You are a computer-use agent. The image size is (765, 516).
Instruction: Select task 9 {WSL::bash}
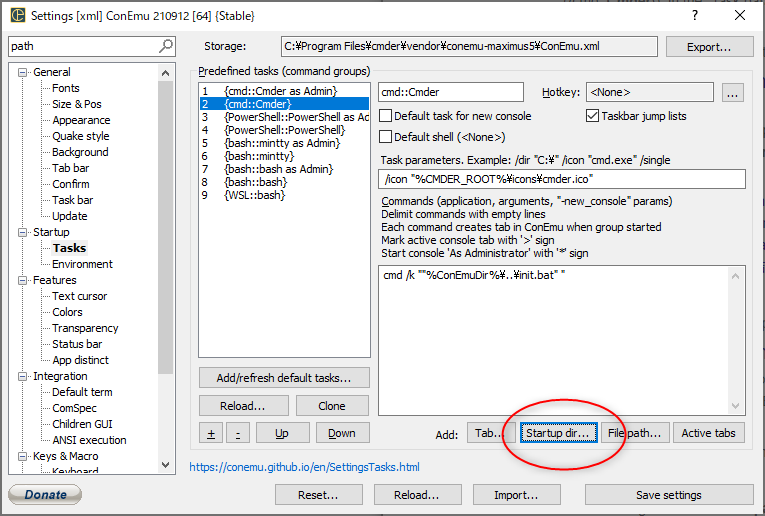(x=284, y=195)
